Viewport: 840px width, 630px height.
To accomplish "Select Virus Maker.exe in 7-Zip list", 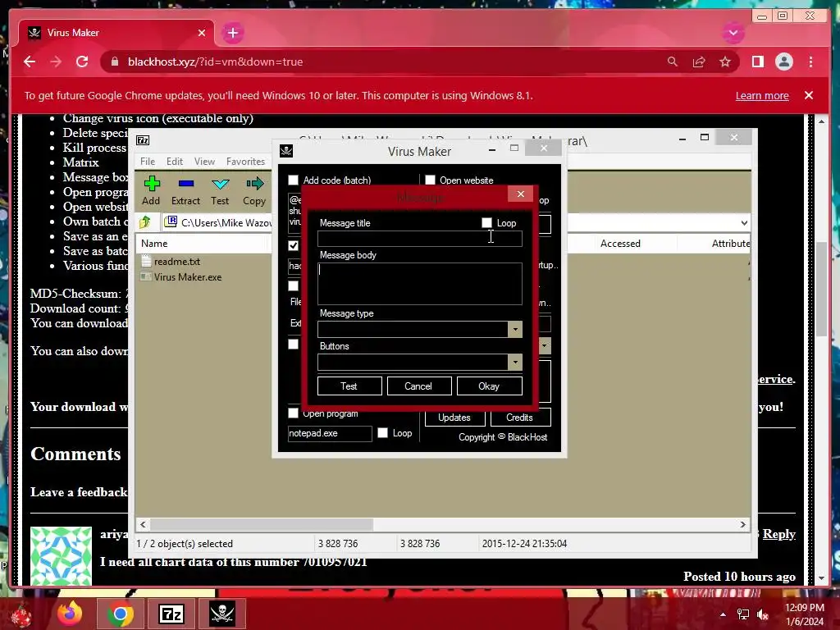I will click(x=188, y=277).
